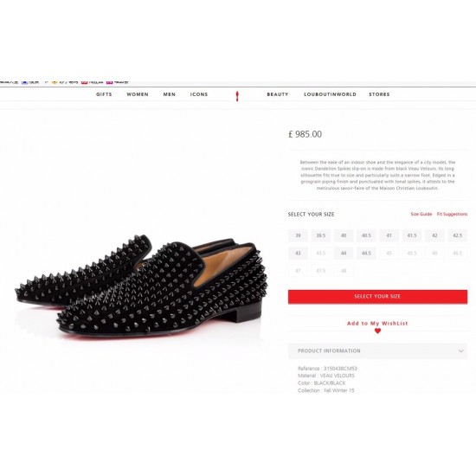This screenshot has height=476, width=476.
Task: Open the BEAUTY menu
Action: pos(278,94)
